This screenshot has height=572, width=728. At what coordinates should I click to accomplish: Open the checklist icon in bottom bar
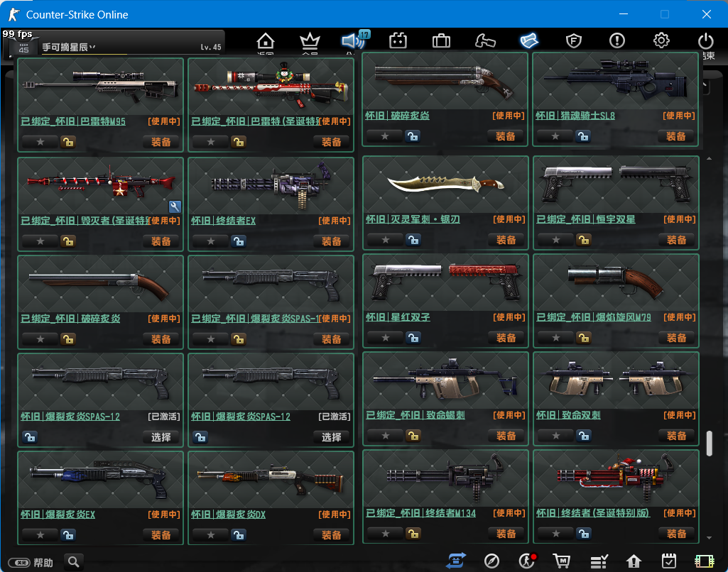(x=599, y=561)
